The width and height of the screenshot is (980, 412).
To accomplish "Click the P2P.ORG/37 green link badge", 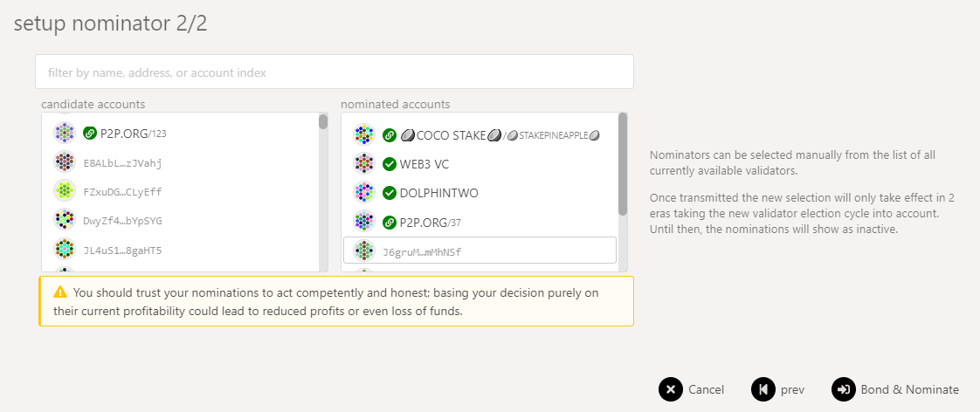I will (390, 222).
